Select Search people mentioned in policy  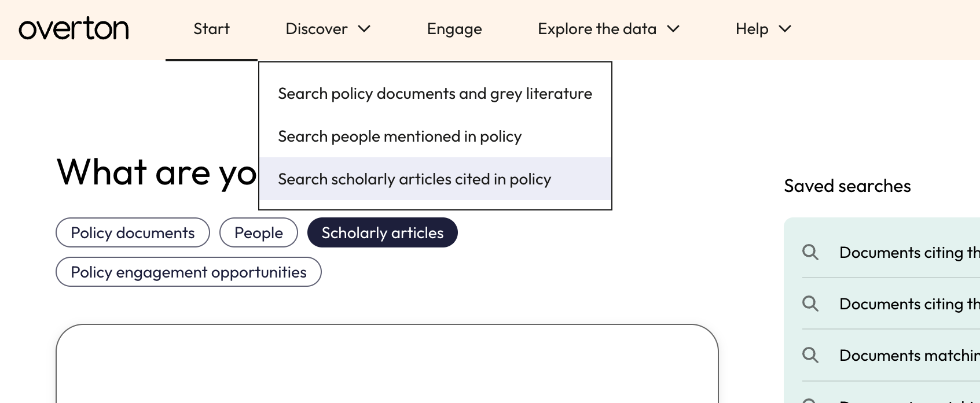pos(435,136)
